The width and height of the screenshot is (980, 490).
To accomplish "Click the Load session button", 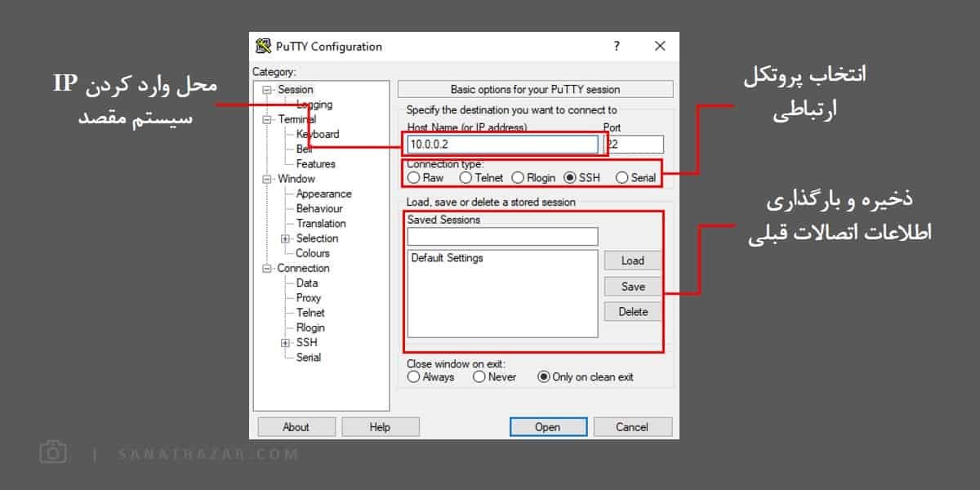I will click(x=633, y=261).
